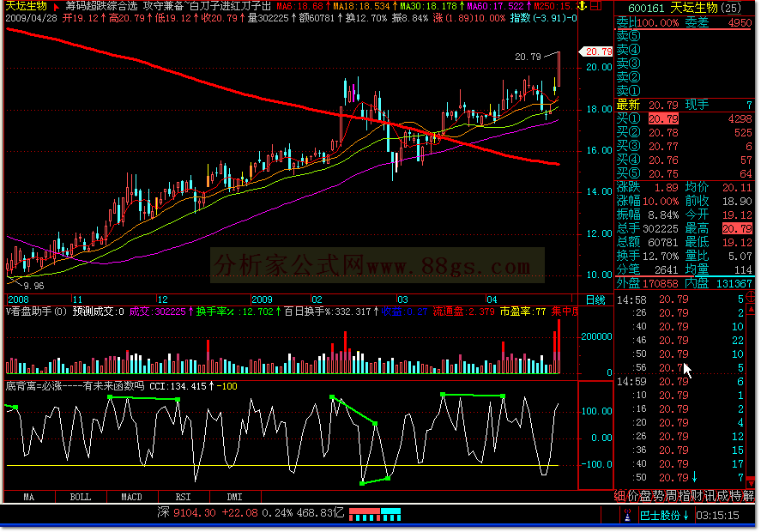Click the red-cyan breadth bar in status bar
Viewport: 761px width, 532px height.
tap(375, 515)
